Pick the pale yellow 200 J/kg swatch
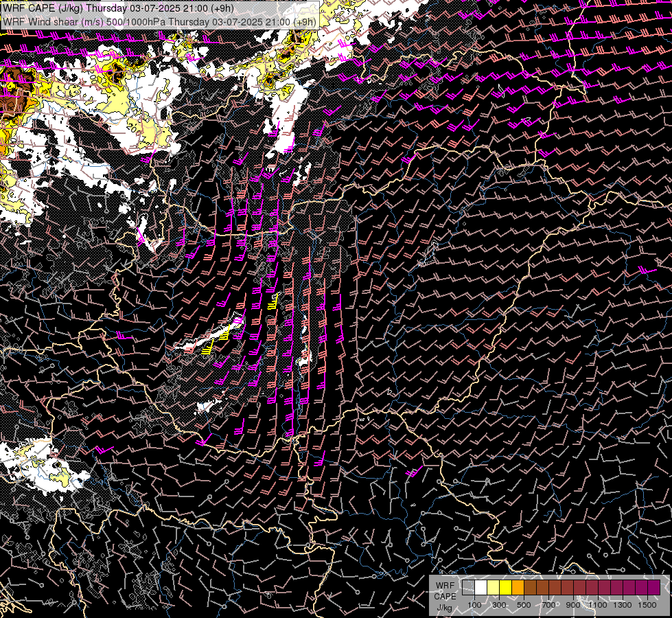 point(493,587)
